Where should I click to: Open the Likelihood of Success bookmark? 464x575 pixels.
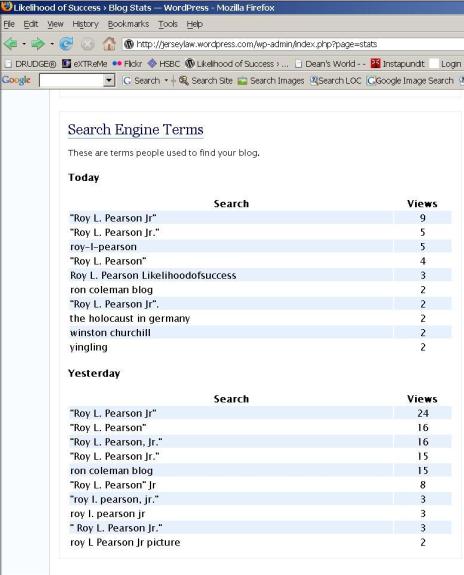click(237, 64)
